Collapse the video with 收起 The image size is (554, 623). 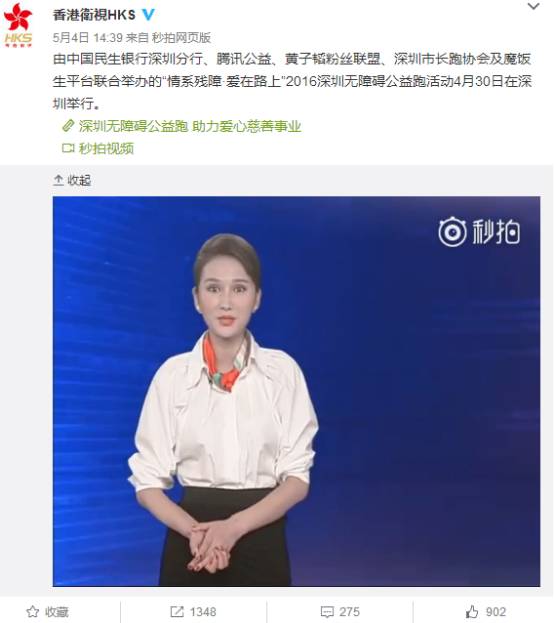tap(72, 180)
